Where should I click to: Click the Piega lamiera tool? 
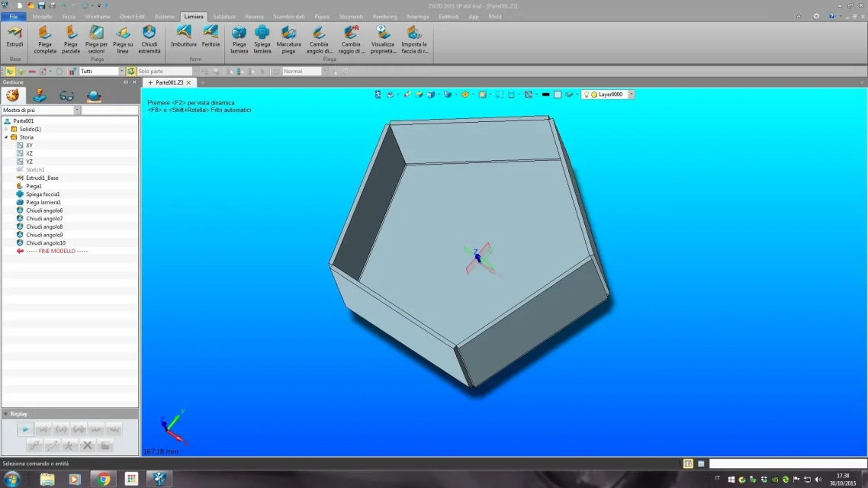pyautogui.click(x=240, y=40)
